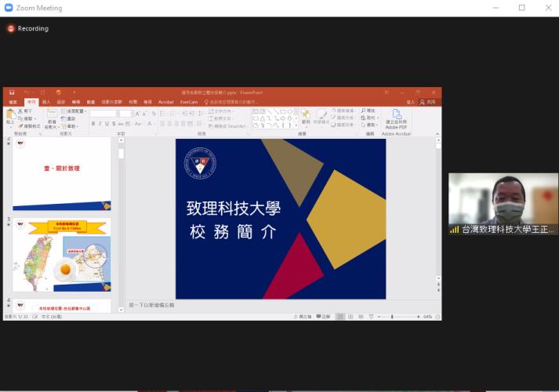Image resolution: width=559 pixels, height=392 pixels.
Task: Select the Acrobat ribbon tab
Action: click(x=165, y=102)
